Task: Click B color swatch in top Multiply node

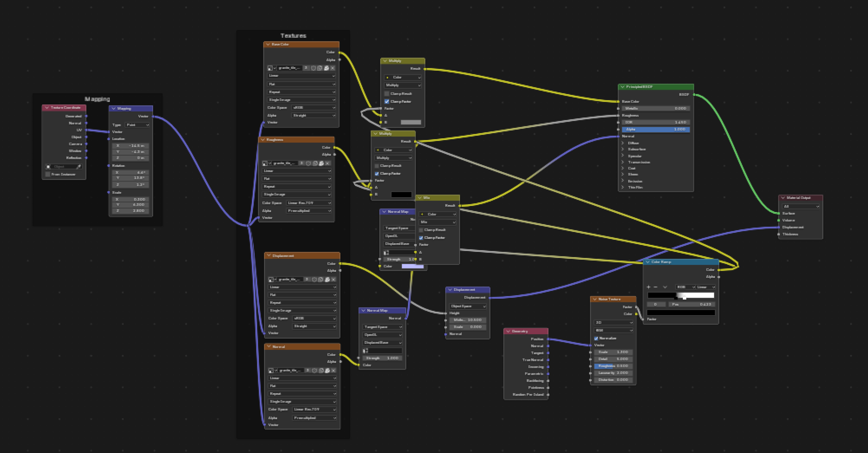Action: [x=411, y=122]
